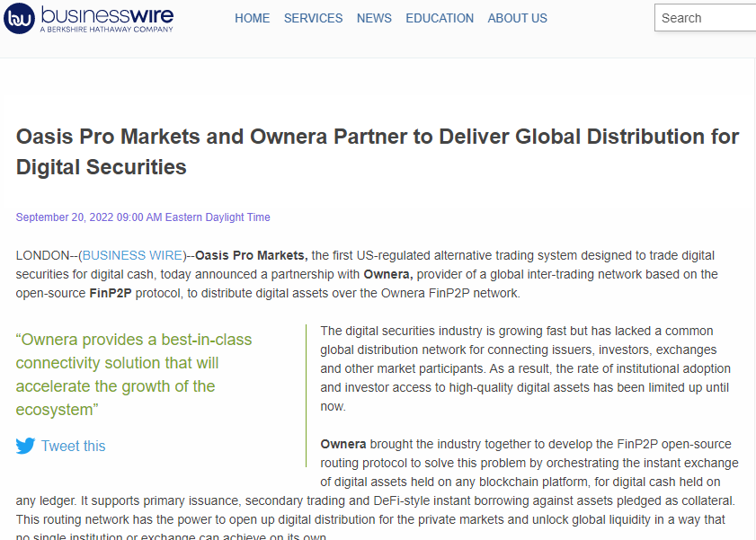Click the Twitter bird icon
This screenshot has height=540, width=756.
coord(25,446)
